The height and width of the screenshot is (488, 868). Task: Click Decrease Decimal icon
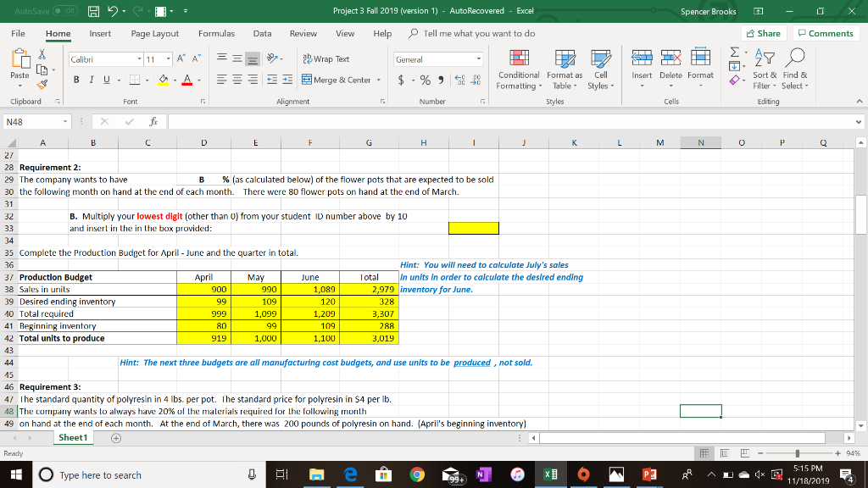coord(476,80)
